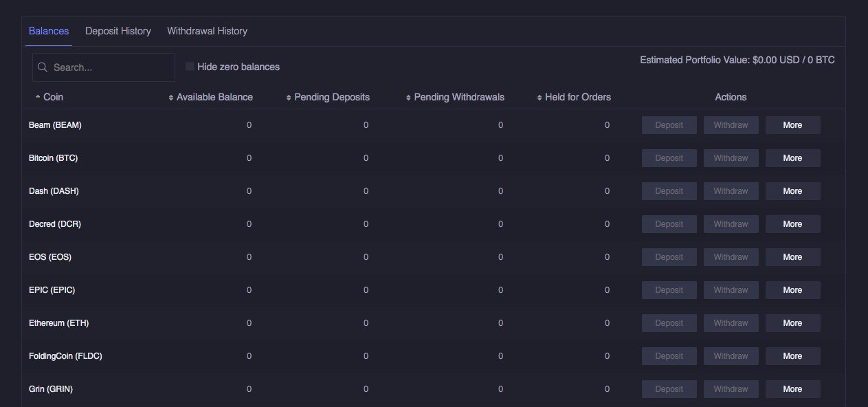Viewport: 868px width, 407px height.
Task: Click Deposit button for EPIC (EPIC)
Action: pyautogui.click(x=669, y=290)
